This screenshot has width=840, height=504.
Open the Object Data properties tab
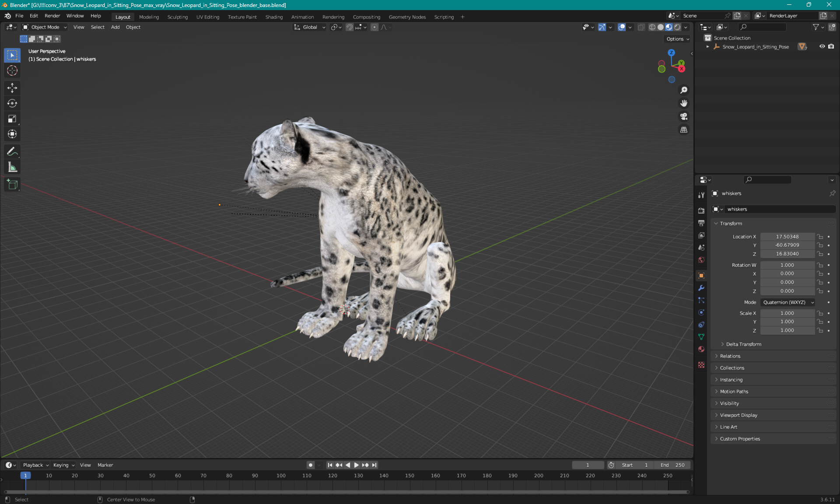click(701, 337)
